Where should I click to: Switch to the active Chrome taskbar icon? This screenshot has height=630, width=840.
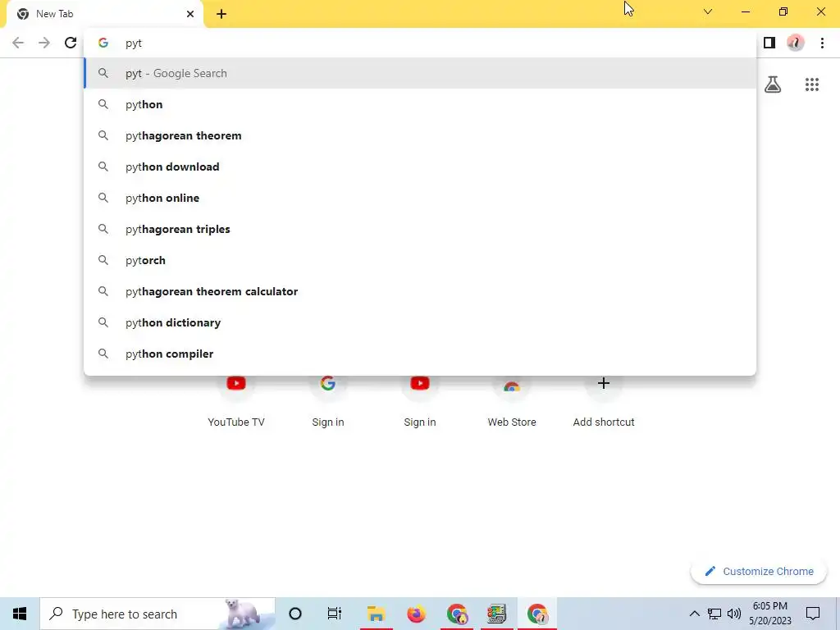pos(537,614)
